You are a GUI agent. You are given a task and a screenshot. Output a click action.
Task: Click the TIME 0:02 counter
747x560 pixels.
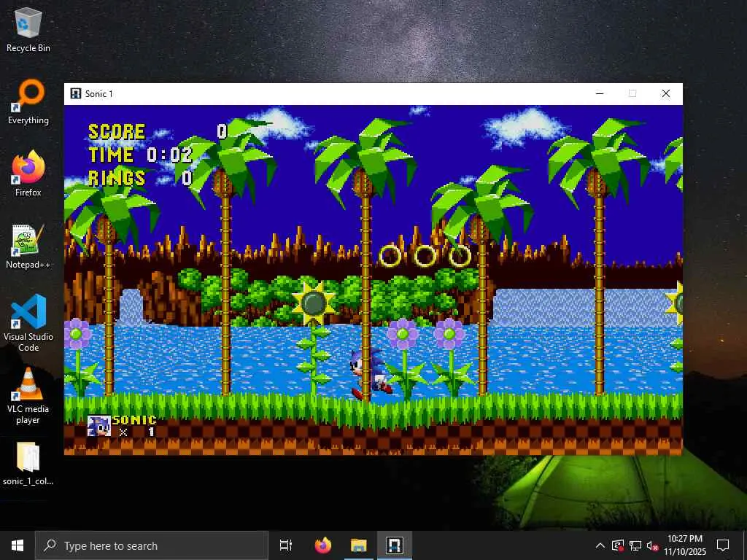(141, 155)
